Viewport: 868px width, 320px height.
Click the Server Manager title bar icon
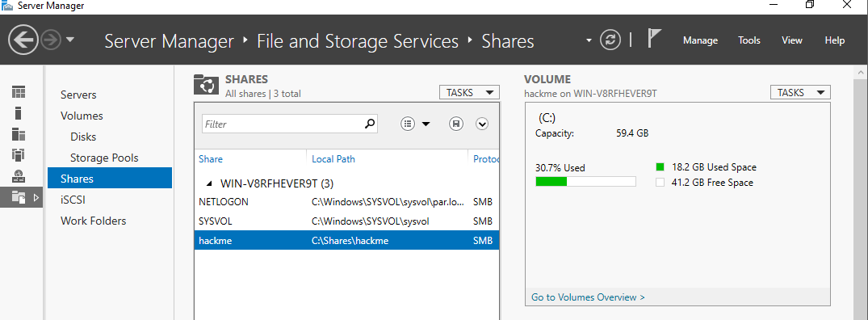pos(8,6)
